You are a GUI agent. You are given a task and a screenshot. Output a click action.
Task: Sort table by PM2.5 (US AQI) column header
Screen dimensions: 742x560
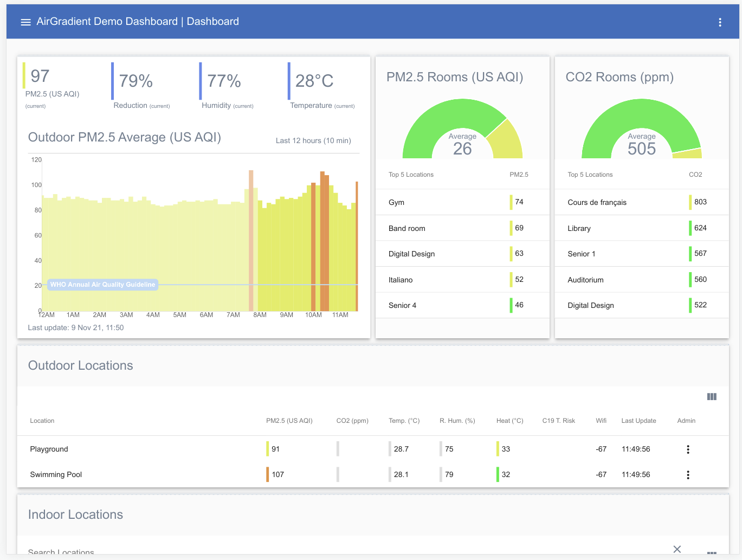(x=289, y=421)
